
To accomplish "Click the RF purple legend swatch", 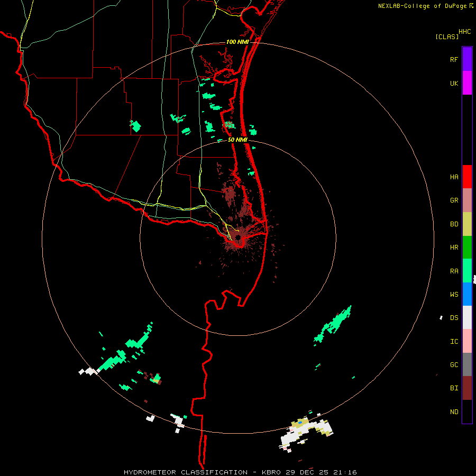I will coord(467,59).
